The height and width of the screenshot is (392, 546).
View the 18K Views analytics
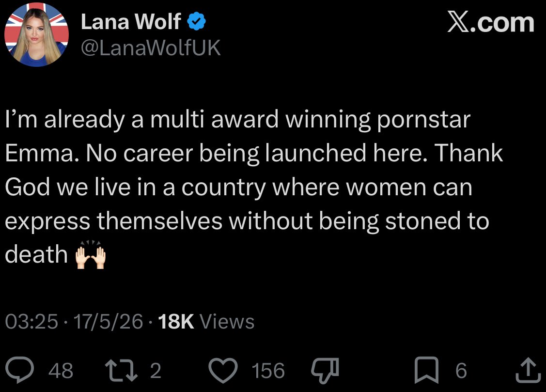[x=206, y=321]
